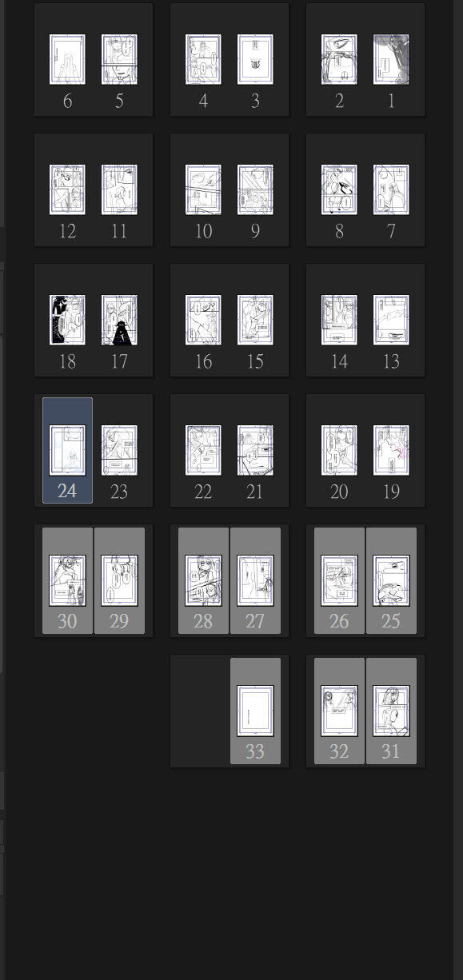Select page 8 thumbnail
463x980 pixels.
tap(339, 189)
